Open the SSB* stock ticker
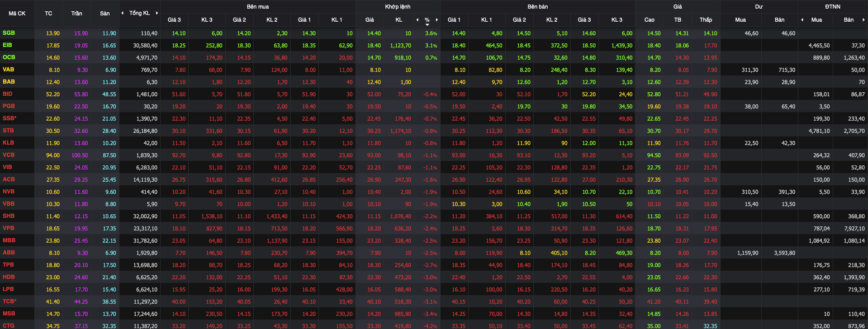Image resolution: width=868 pixels, height=329 pixels. tap(9, 118)
